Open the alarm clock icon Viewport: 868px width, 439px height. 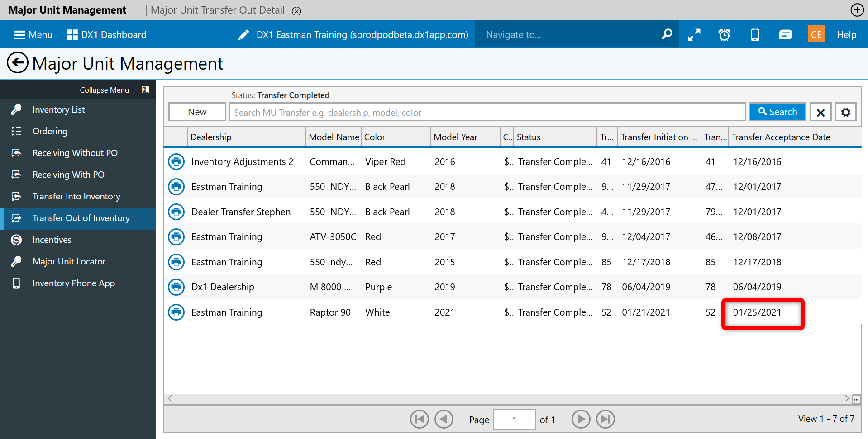pos(725,35)
